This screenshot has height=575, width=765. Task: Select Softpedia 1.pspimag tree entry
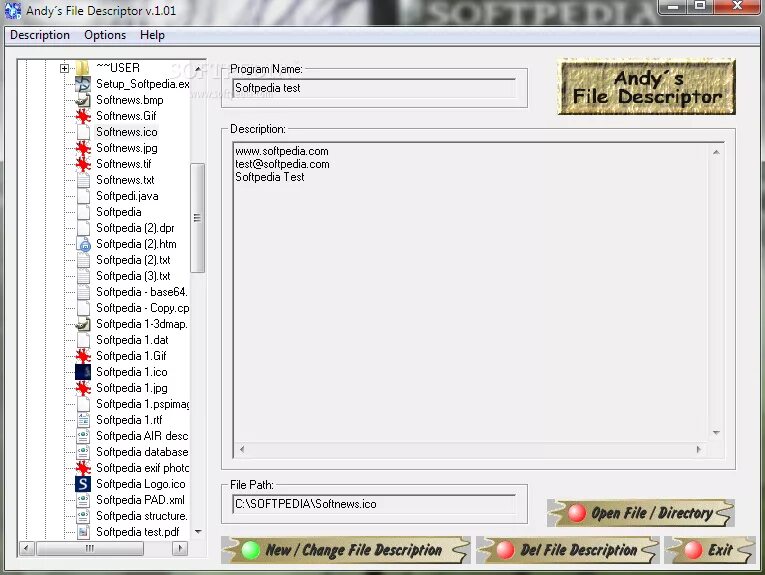pyautogui.click(x=142, y=404)
